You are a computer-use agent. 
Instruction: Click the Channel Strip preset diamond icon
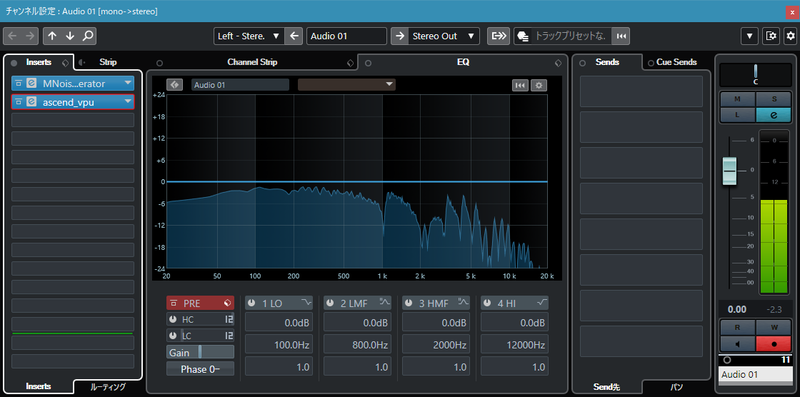(350, 63)
